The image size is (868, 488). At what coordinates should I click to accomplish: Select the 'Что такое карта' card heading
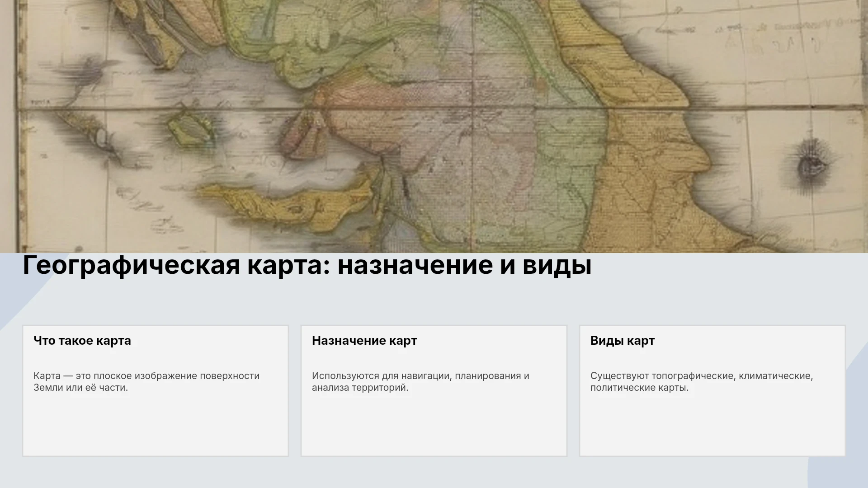(x=82, y=341)
